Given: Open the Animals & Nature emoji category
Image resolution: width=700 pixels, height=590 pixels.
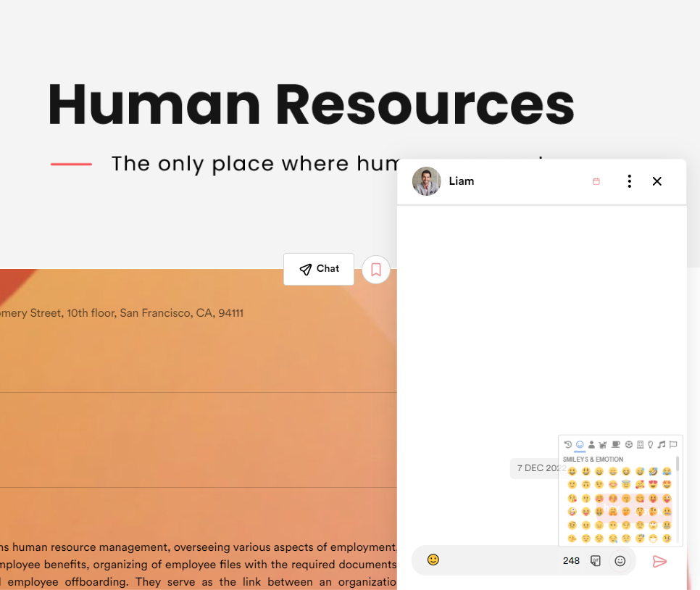Looking at the screenshot, I should pos(603,444).
